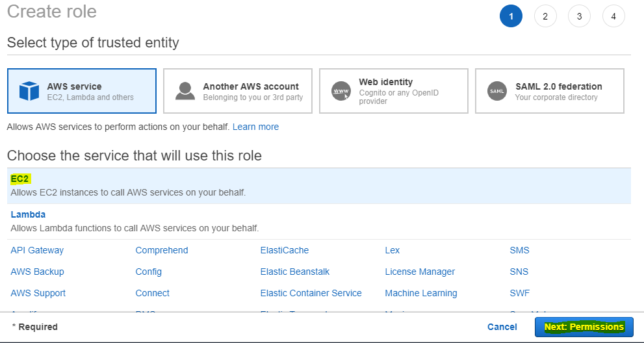Choose the Config service

149,272
